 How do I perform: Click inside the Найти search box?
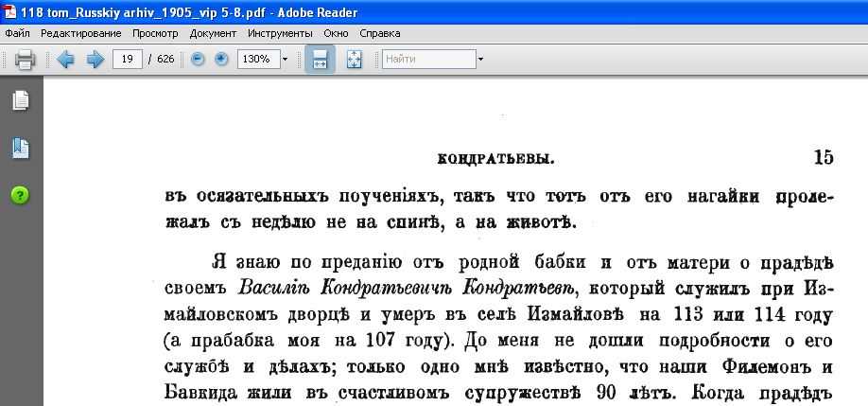point(427,60)
